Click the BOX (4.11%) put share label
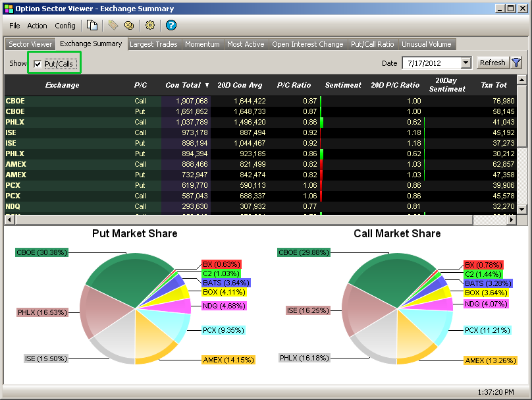Image resolution: width=532 pixels, height=400 pixels. (x=224, y=292)
